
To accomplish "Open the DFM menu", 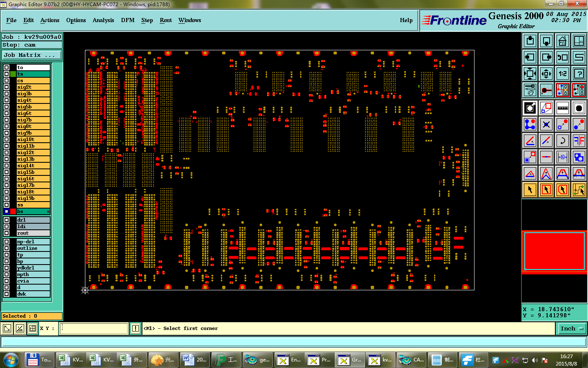I will [x=128, y=20].
